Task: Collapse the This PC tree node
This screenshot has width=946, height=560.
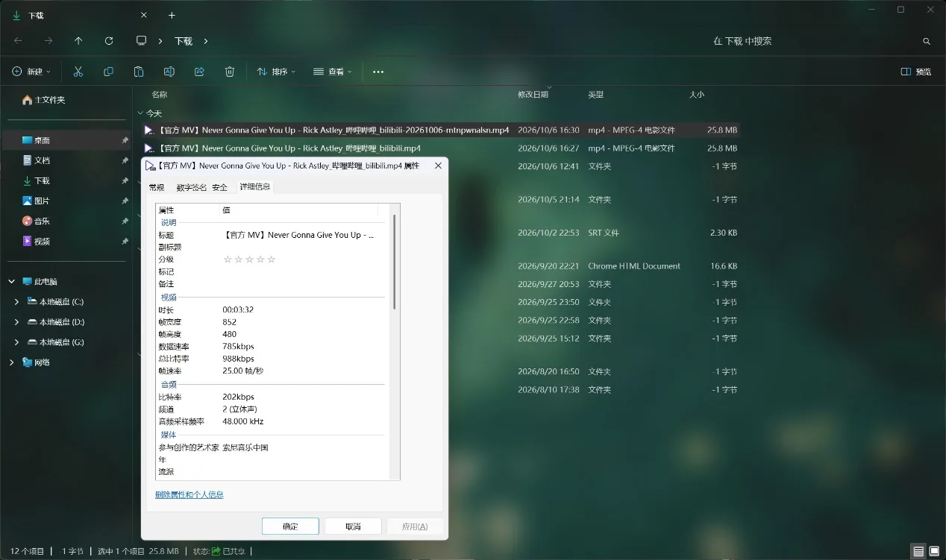Action: tap(11, 282)
